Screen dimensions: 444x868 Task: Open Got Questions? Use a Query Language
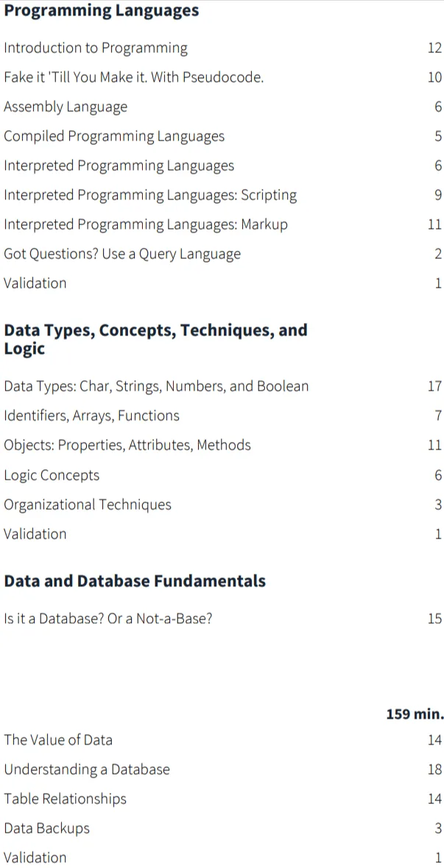point(122,254)
